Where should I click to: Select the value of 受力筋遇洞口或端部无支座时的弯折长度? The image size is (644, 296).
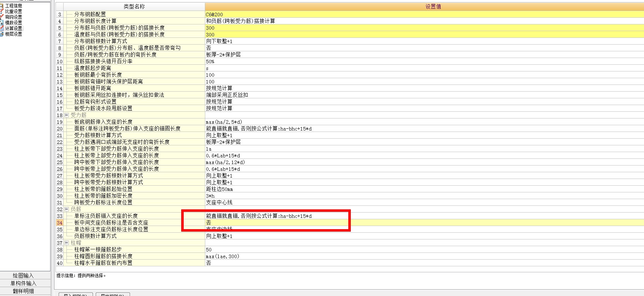424,142
